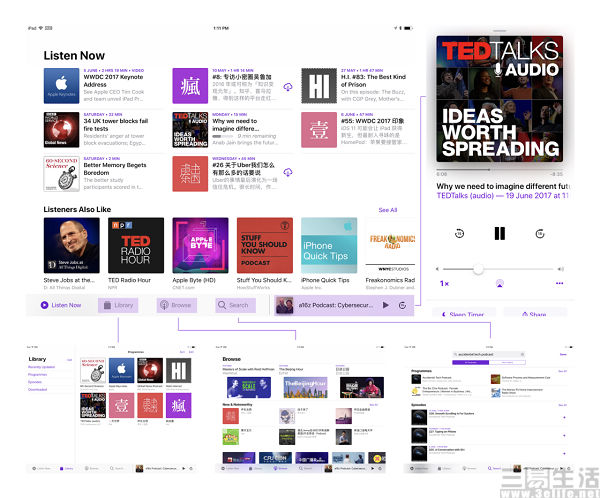Open HI artwork in Library grid
600x498 pixels.
[179, 371]
